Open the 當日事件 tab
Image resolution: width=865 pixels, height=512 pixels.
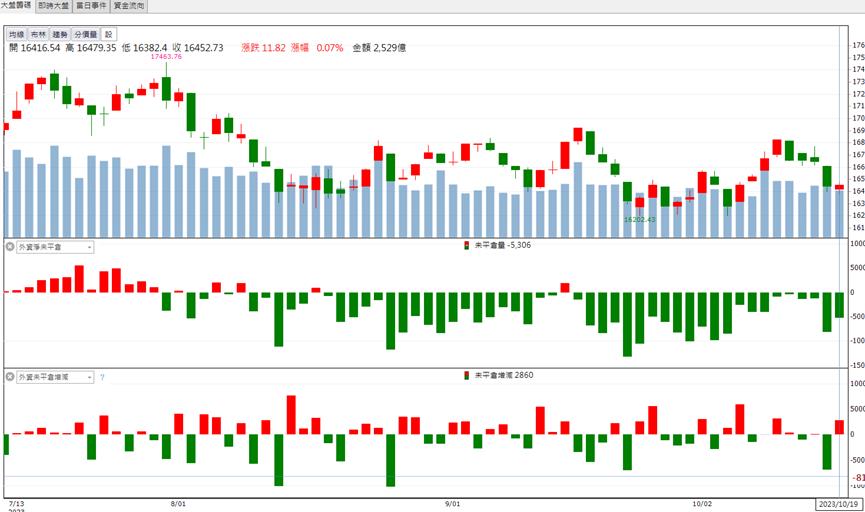tap(91, 6)
